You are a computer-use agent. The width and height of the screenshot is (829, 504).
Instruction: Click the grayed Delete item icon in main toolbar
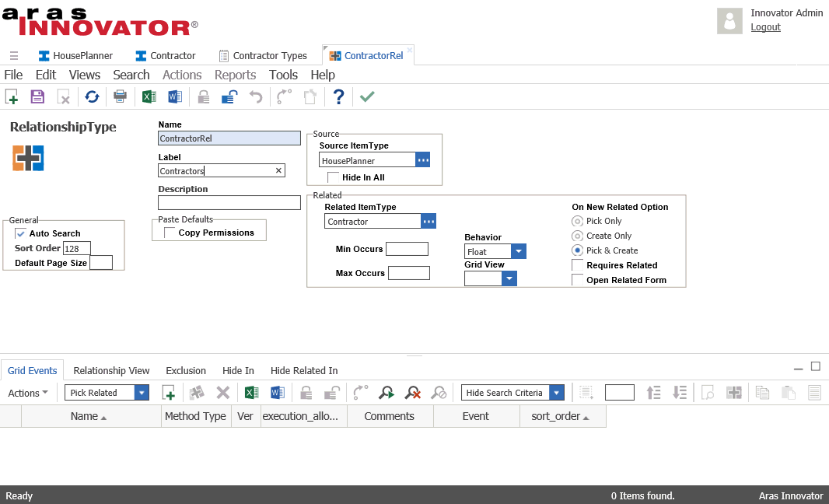pyautogui.click(x=64, y=96)
